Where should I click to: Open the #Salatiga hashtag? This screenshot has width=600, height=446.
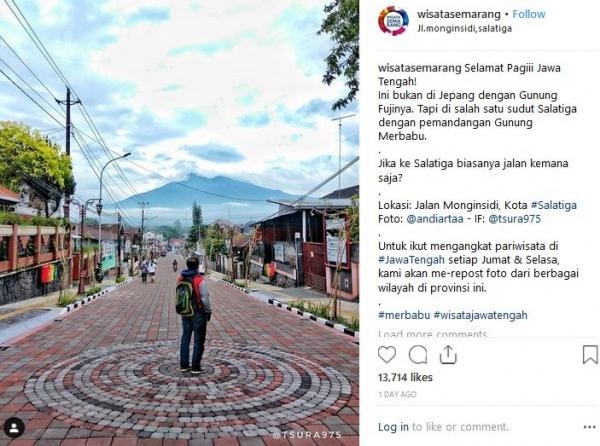tap(553, 205)
